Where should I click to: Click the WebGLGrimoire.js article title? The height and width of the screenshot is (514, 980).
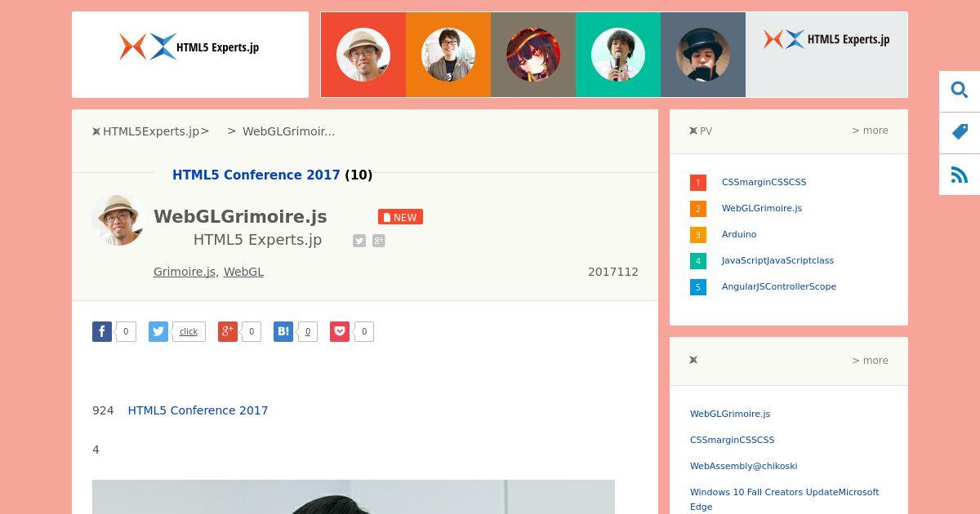(x=240, y=216)
